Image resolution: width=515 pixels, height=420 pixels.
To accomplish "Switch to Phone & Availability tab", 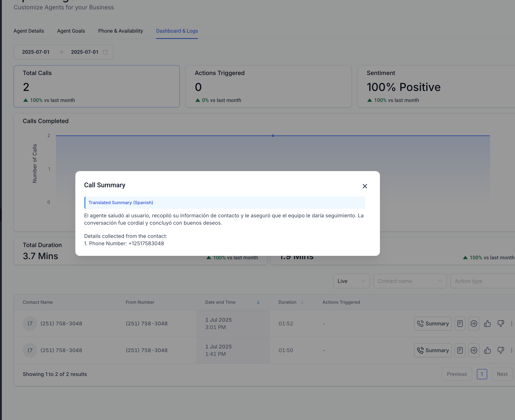I will 120,31.
